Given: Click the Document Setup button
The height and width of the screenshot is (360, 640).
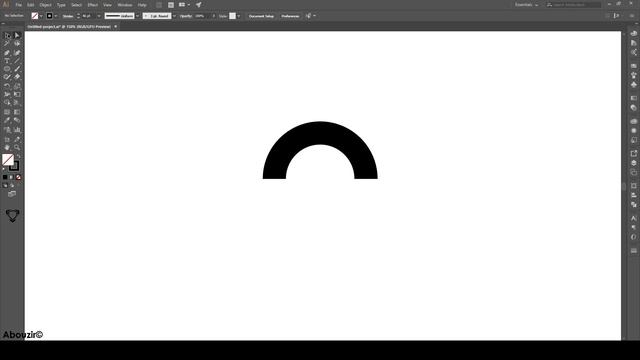Looking at the screenshot, I should 261,16.
